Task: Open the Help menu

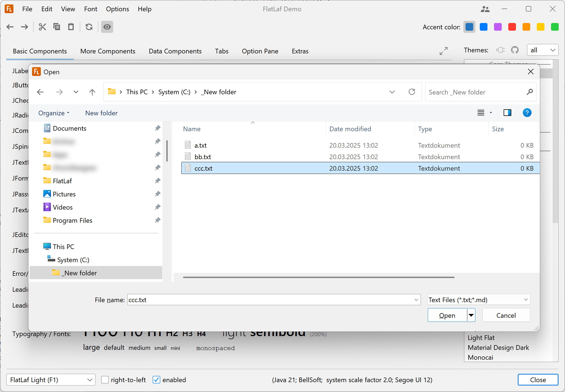Action: 144,9
